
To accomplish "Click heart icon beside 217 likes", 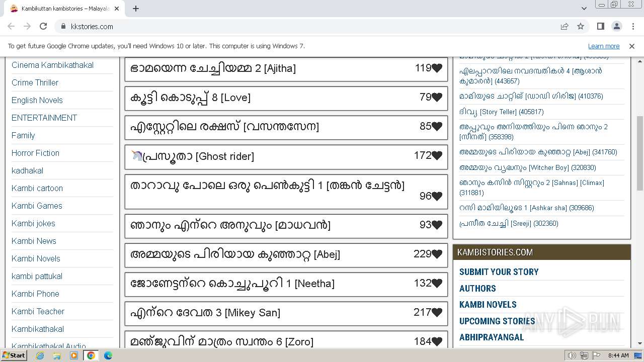I will pyautogui.click(x=437, y=312).
